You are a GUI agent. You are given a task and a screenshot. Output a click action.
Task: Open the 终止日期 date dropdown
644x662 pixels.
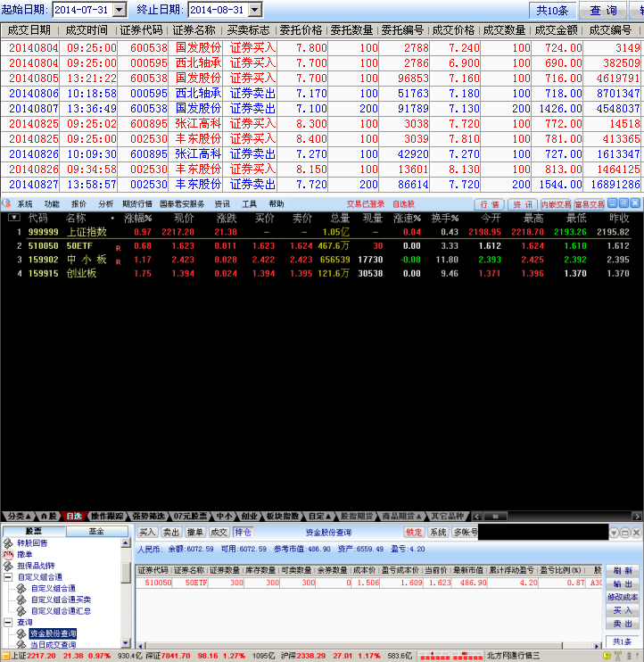pos(254,10)
